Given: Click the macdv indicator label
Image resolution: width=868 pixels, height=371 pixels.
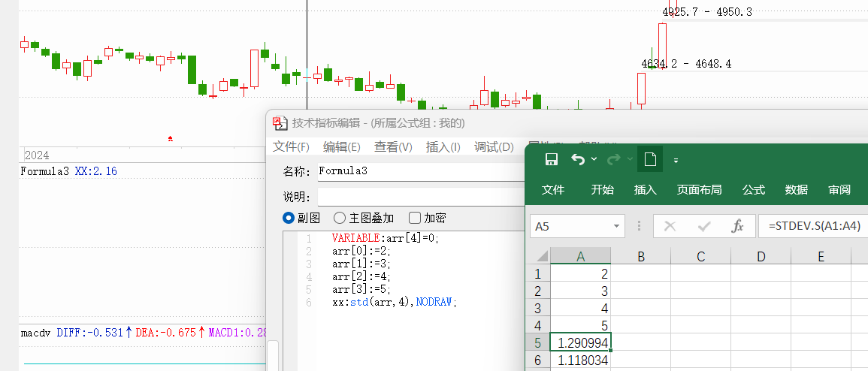Looking at the screenshot, I should [36, 333].
